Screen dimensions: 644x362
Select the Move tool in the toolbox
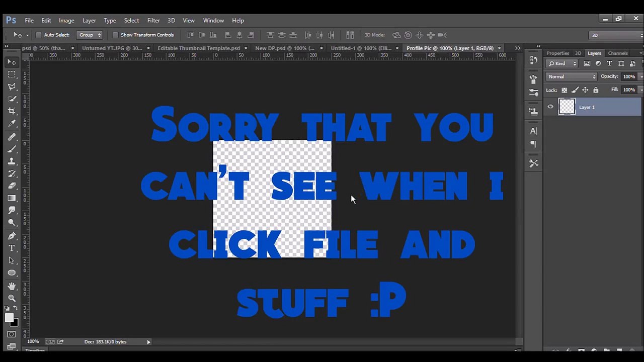tap(12, 62)
